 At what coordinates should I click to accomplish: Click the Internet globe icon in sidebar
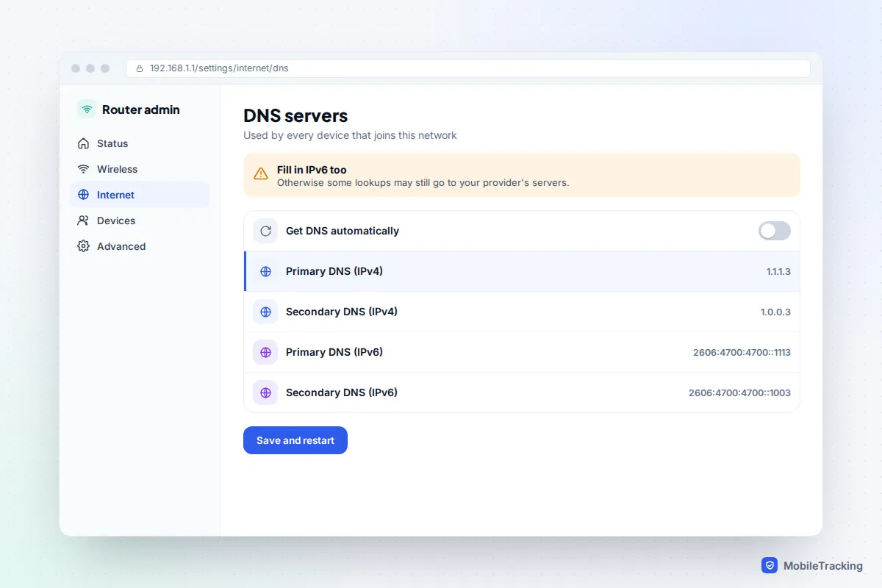83,195
